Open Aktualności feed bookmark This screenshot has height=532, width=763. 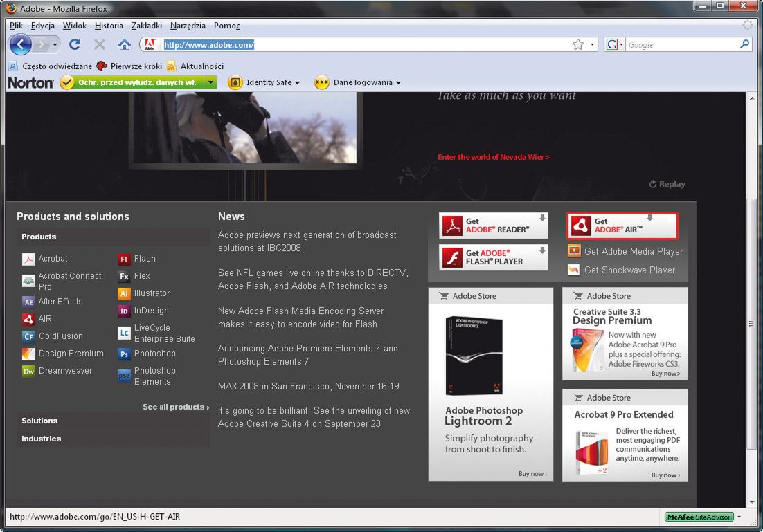195,66
